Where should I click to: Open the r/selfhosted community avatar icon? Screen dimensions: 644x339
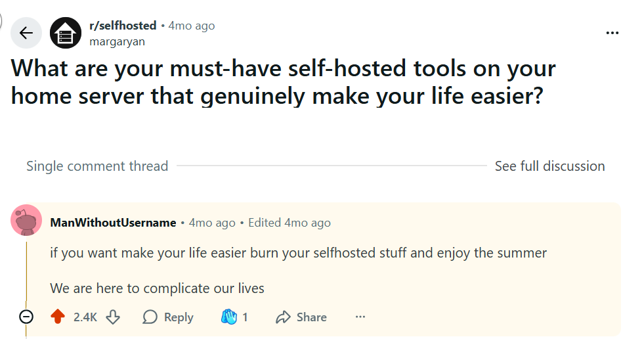(x=66, y=33)
